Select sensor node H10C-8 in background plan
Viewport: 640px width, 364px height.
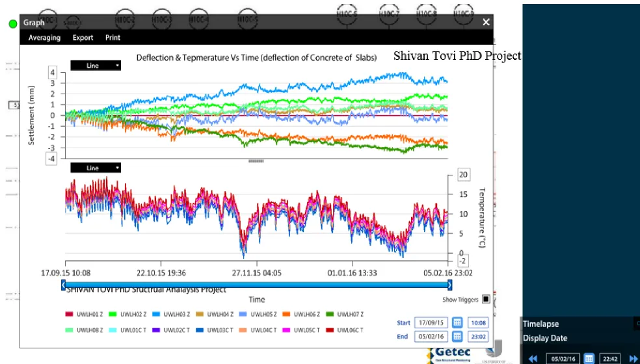427,14
